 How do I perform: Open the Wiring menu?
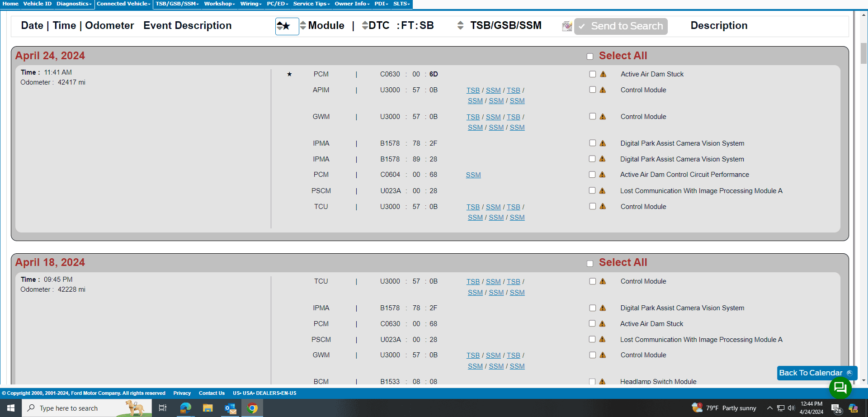tap(250, 4)
